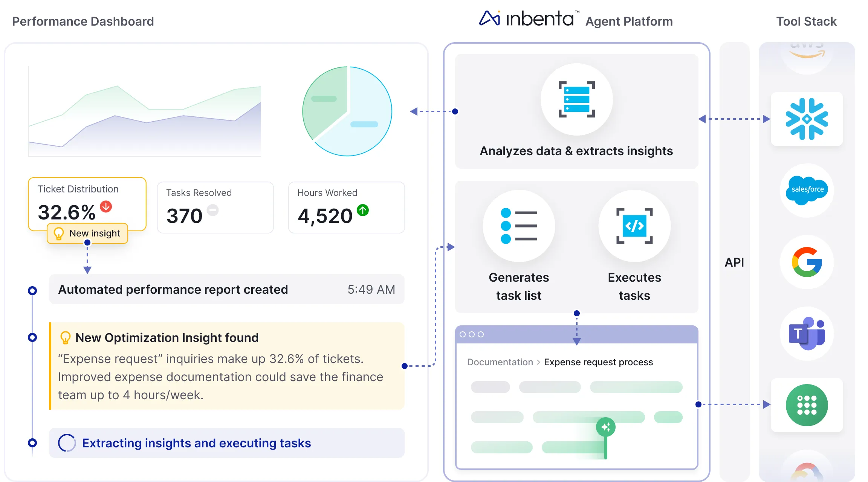868x482 pixels.
Task: Open the Salesforce cloud icon
Action: [807, 190]
